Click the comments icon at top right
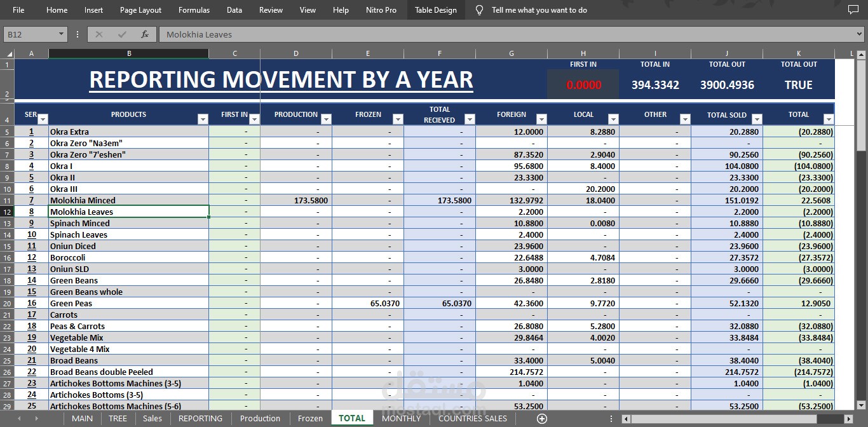 tap(853, 10)
